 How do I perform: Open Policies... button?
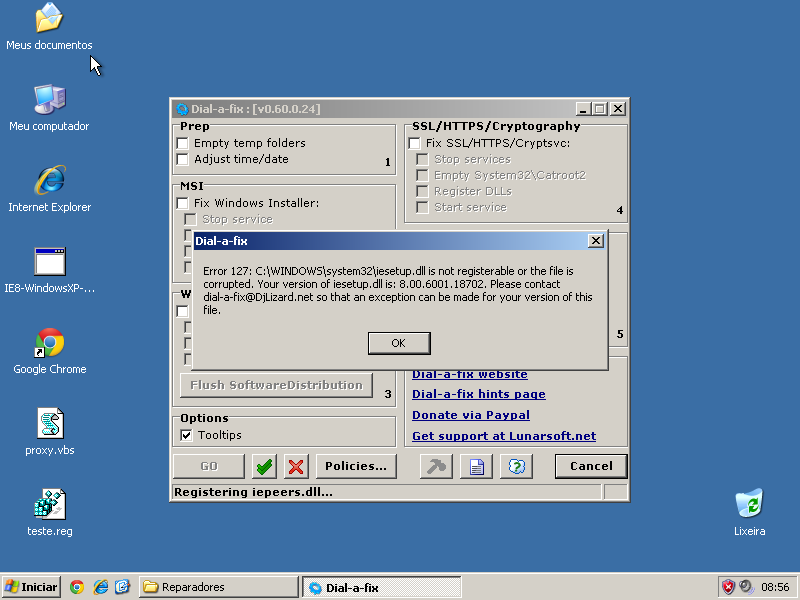[x=356, y=466]
